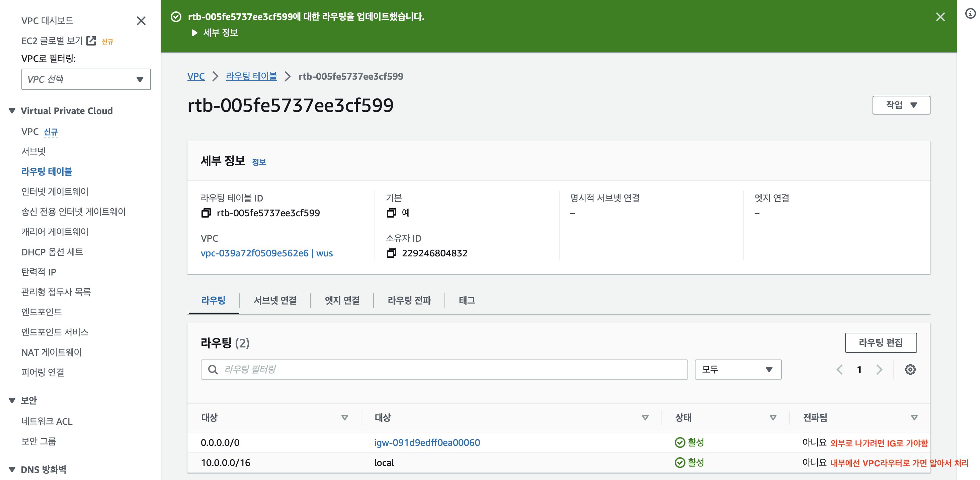Open EC2 글로벌 보기 sidebar entry
980x480 pixels.
point(52,41)
